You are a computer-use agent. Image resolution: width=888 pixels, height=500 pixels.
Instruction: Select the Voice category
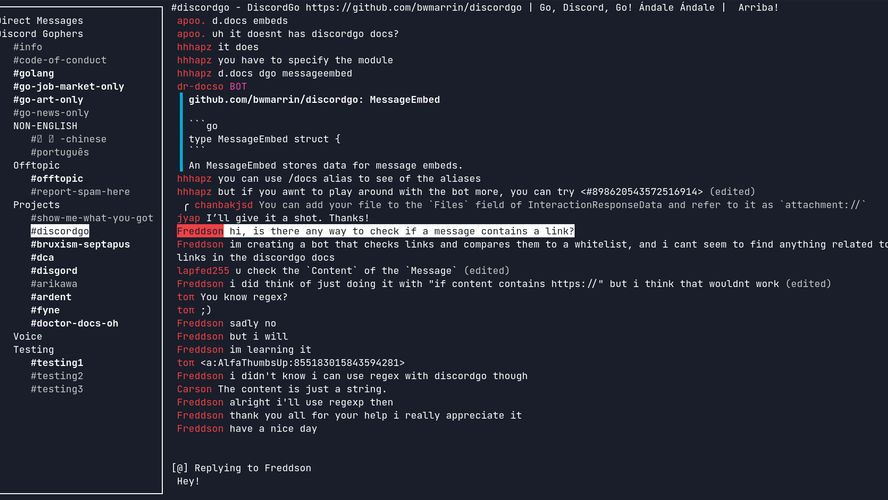(27, 337)
